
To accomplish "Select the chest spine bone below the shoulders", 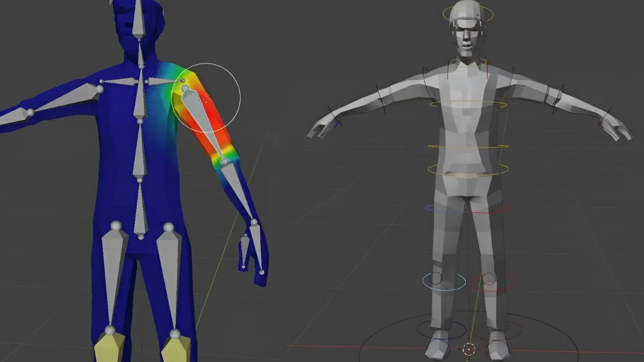I will (x=140, y=94).
